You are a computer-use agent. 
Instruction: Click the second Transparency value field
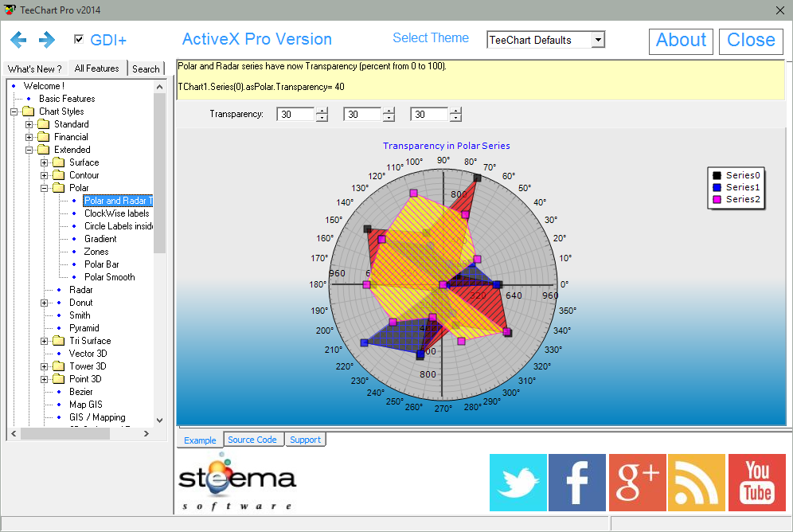pyautogui.click(x=362, y=115)
